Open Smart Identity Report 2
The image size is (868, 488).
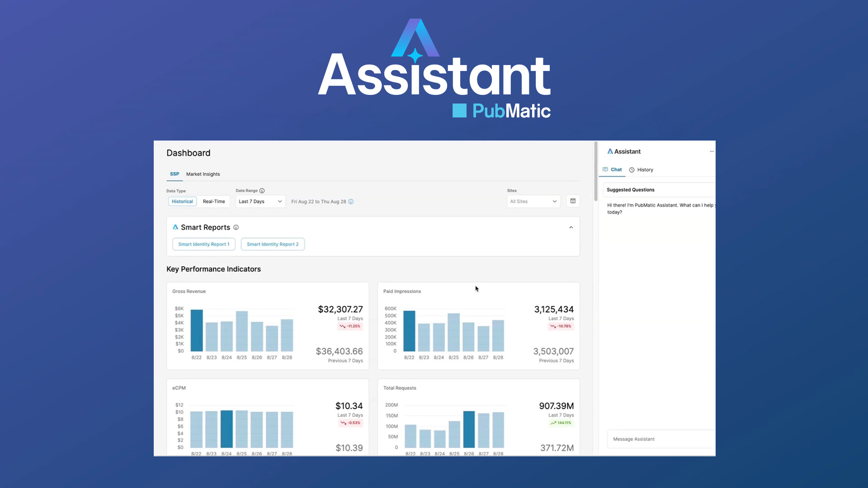point(273,244)
